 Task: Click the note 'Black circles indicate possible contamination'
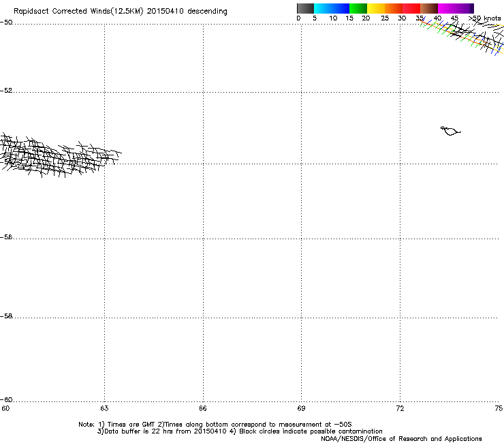[311, 431]
